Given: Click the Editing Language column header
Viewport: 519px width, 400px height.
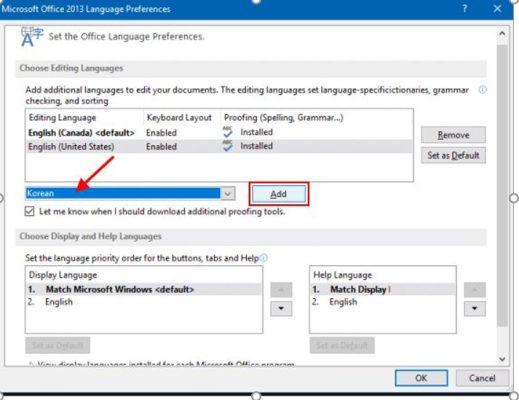Looking at the screenshot, I should (x=62, y=118).
